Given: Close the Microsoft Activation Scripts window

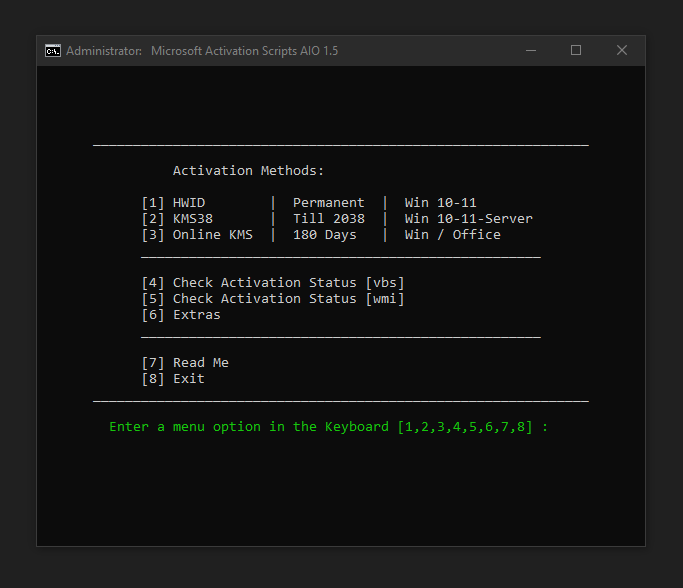Looking at the screenshot, I should pyautogui.click(x=622, y=51).
